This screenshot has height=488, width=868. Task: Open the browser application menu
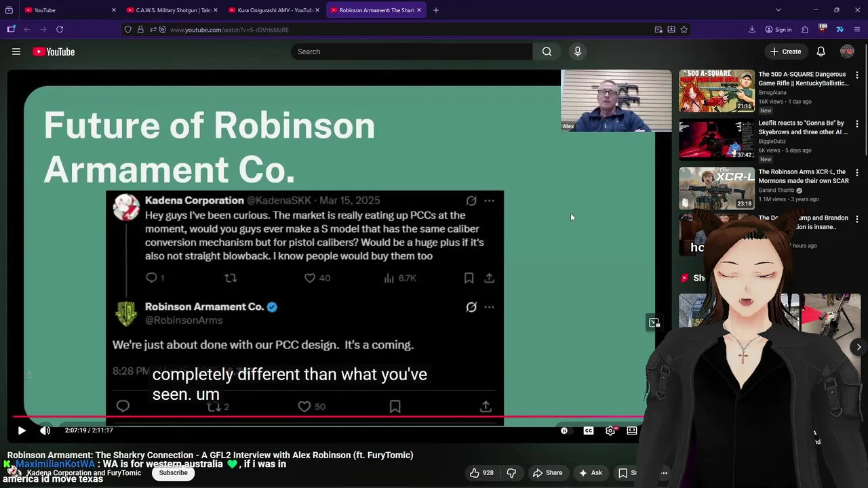(857, 30)
